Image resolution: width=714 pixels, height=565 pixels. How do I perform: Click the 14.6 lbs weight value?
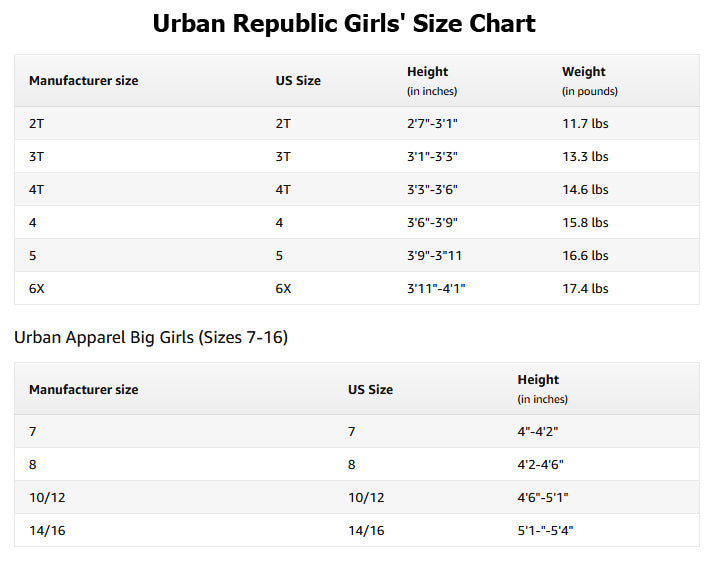click(x=585, y=189)
